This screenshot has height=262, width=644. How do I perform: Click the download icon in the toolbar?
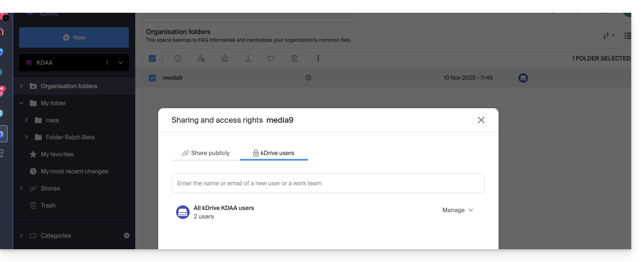click(x=248, y=58)
